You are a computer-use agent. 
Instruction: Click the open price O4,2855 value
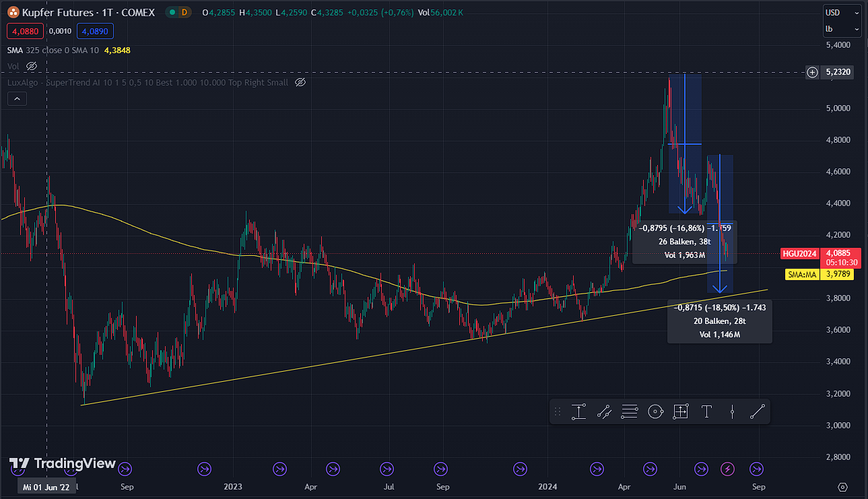(x=219, y=12)
